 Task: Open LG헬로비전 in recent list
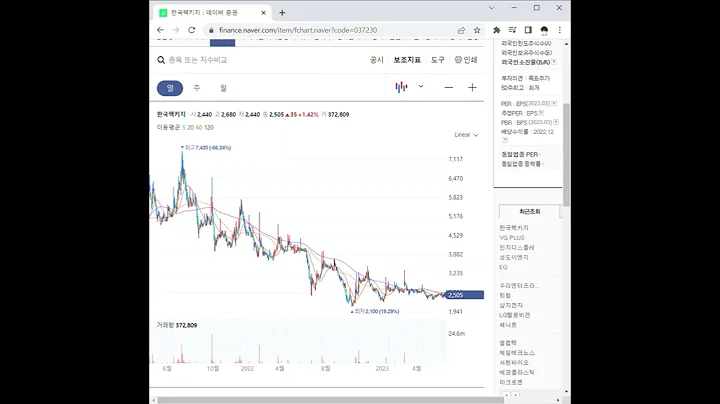[514, 315]
